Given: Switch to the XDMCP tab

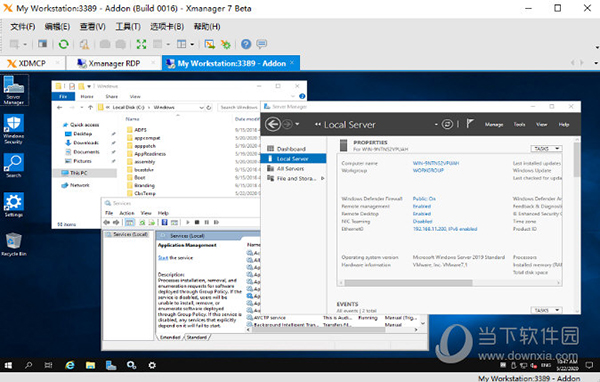Looking at the screenshot, I should click(32, 63).
